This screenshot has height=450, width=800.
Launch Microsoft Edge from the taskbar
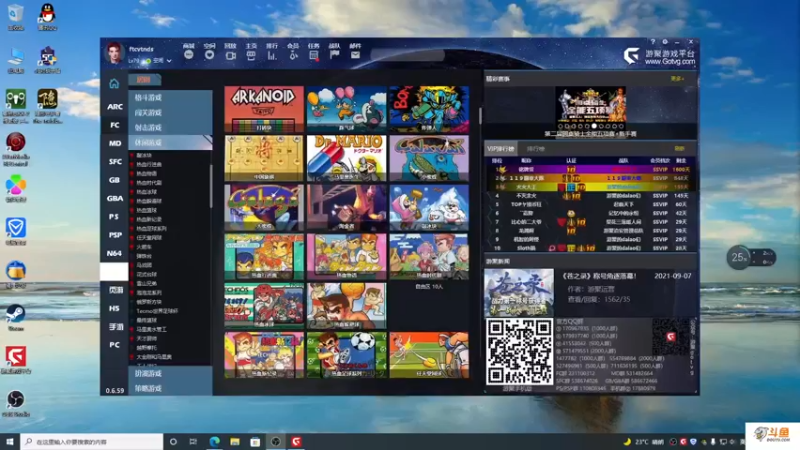tap(214, 442)
